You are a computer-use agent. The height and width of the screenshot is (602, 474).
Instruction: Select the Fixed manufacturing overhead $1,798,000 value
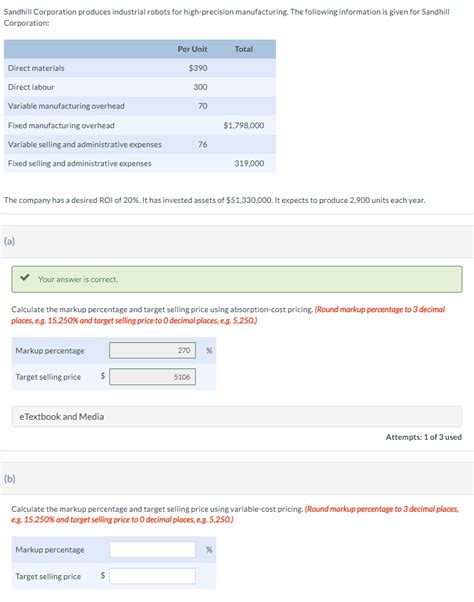pos(244,125)
